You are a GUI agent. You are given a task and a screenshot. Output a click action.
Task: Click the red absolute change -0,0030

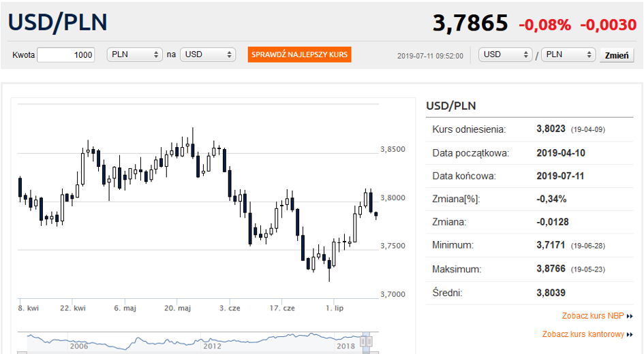(609, 25)
